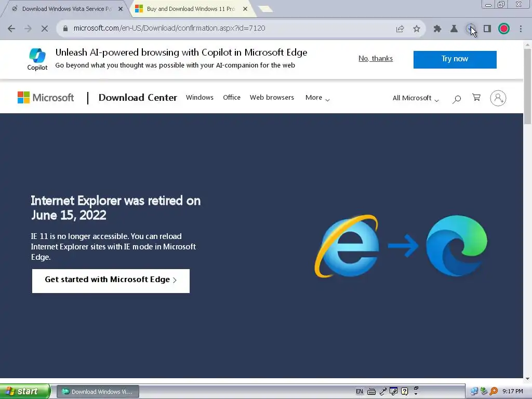Click the microphone language bar icon

[x=383, y=392]
